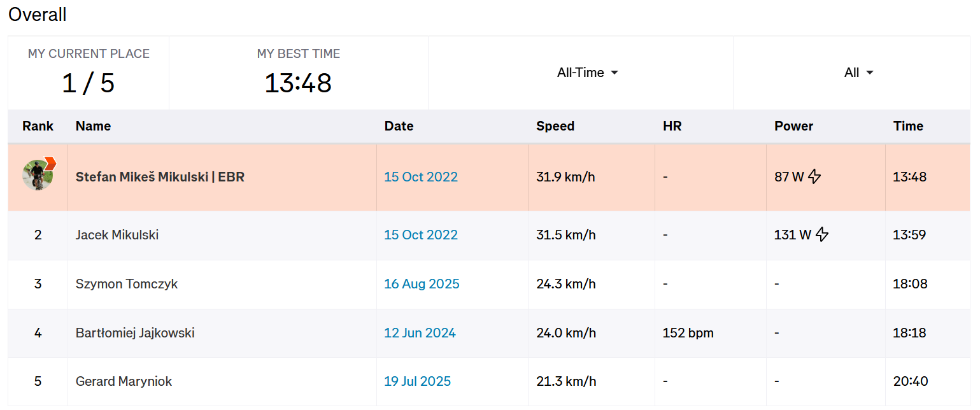Screen dimensions: 980x410
Task: Select Jacek Mikulski's name
Action: (x=117, y=235)
